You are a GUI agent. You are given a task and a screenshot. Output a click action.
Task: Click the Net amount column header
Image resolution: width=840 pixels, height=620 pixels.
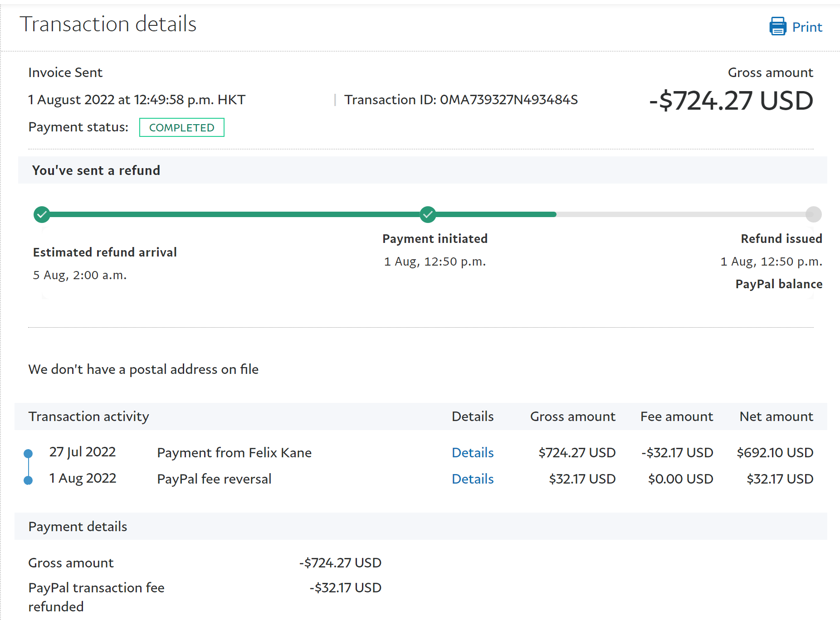click(776, 417)
